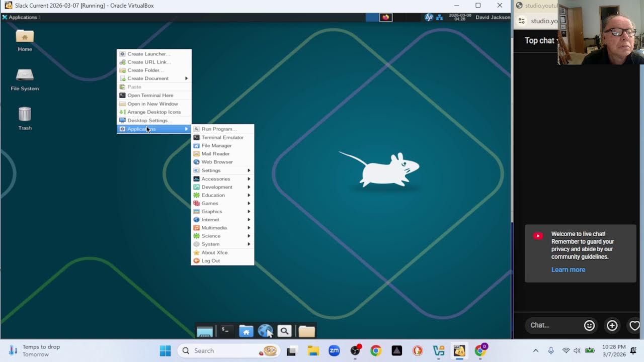
Task: Open File Explorer on Windows taskbar
Action: click(x=313, y=351)
